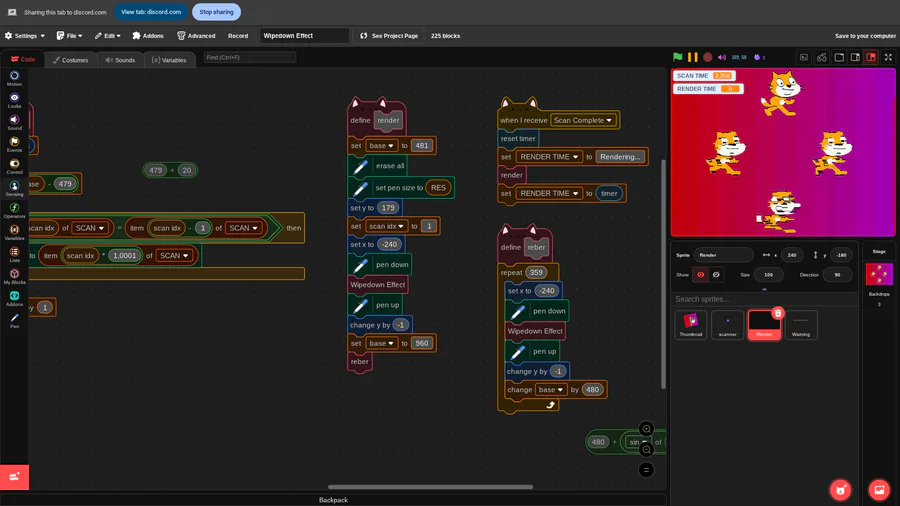This screenshot has width=900, height=506.
Task: Select the Warning sprite
Action: click(x=801, y=325)
